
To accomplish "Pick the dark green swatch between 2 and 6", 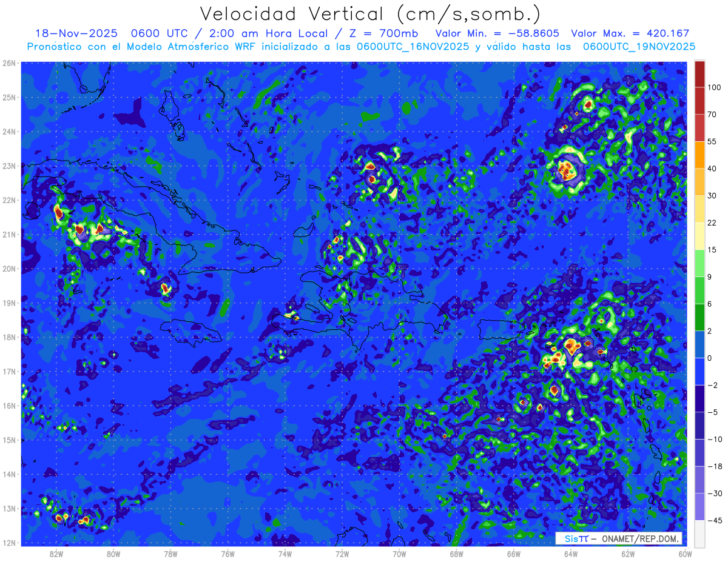I will (x=699, y=317).
